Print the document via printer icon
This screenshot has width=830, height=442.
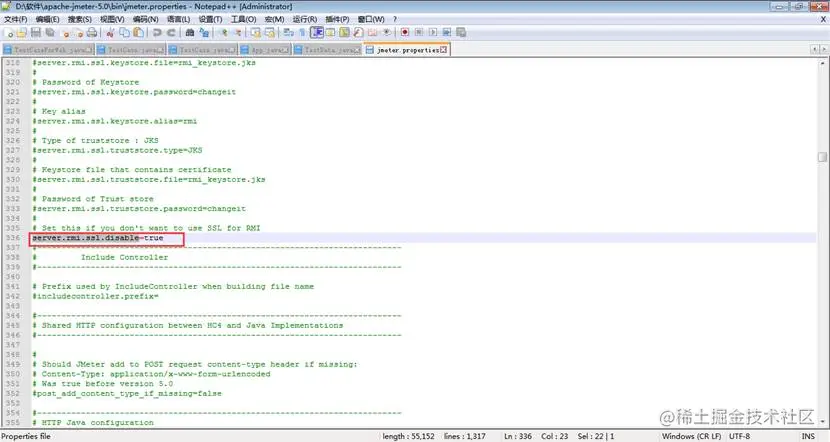tap(92, 33)
